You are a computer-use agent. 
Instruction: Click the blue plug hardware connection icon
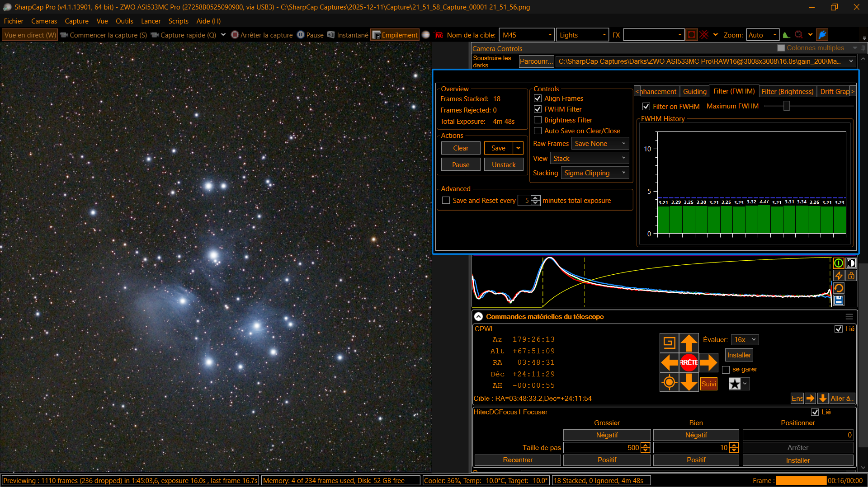click(x=822, y=35)
